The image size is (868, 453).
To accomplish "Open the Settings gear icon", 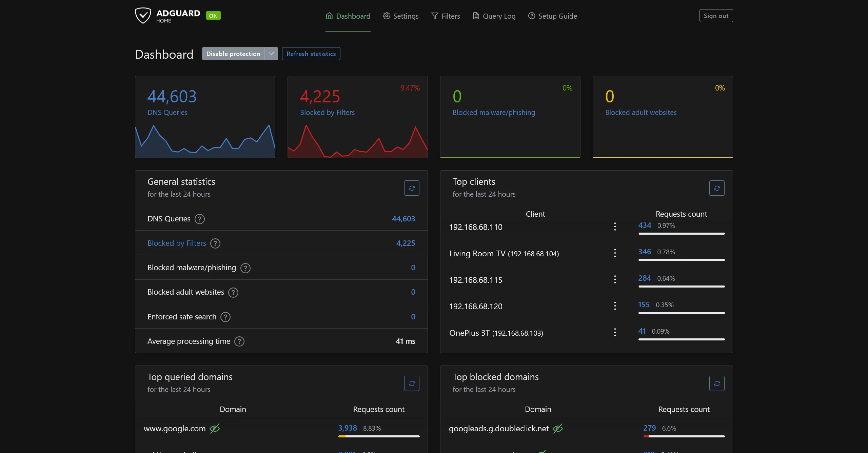I will tap(386, 16).
